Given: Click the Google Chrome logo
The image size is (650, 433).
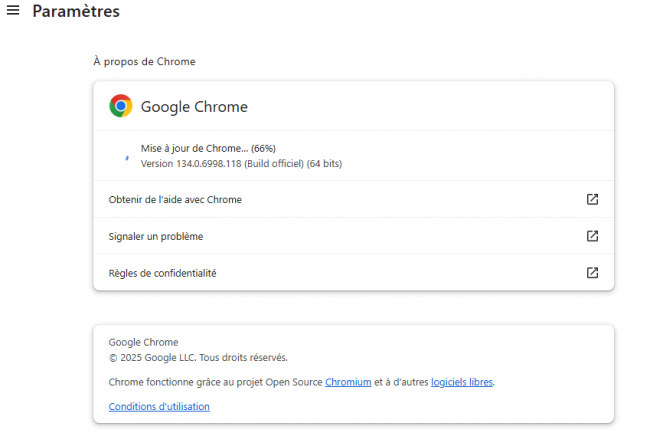Looking at the screenshot, I should tap(121, 106).
